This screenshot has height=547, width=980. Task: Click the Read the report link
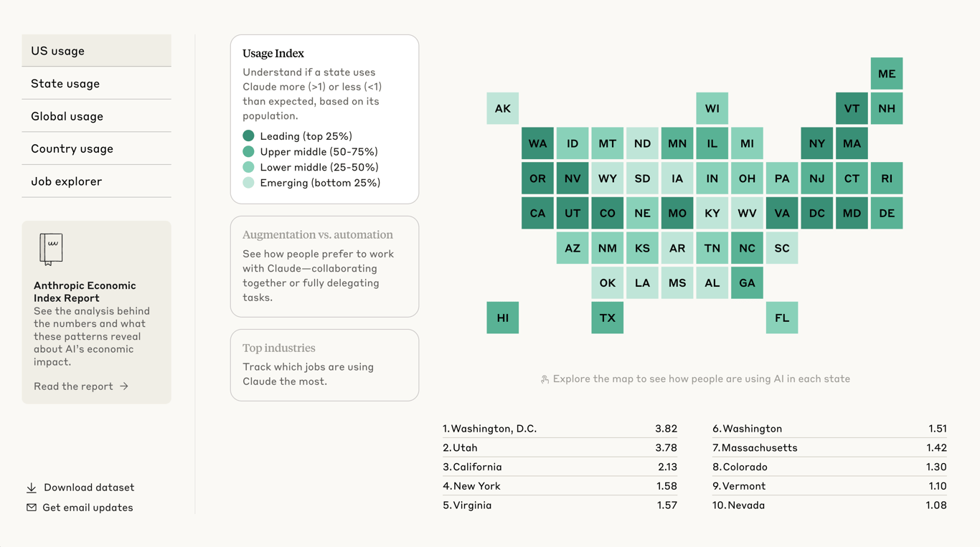coord(81,386)
